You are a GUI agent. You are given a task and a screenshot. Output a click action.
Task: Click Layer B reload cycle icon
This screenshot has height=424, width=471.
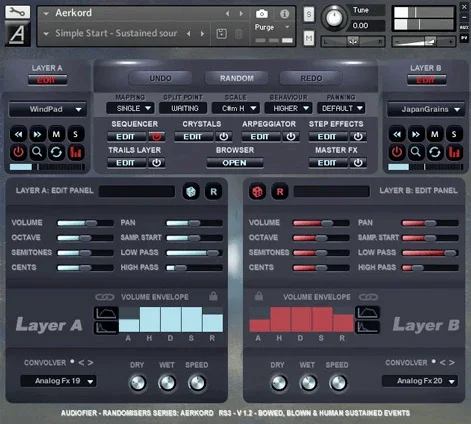(435, 152)
